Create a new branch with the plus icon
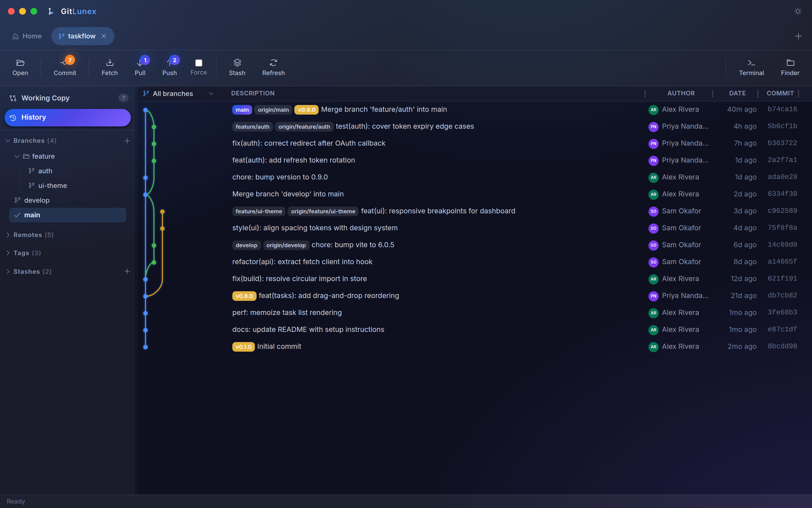Image resolution: width=812 pixels, height=508 pixels. pyautogui.click(x=127, y=141)
